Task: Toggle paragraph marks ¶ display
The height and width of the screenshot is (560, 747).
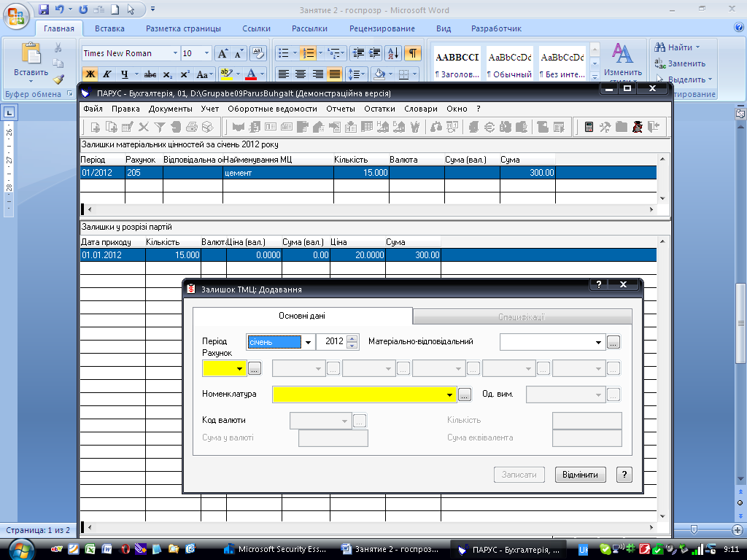Action: tap(413, 53)
